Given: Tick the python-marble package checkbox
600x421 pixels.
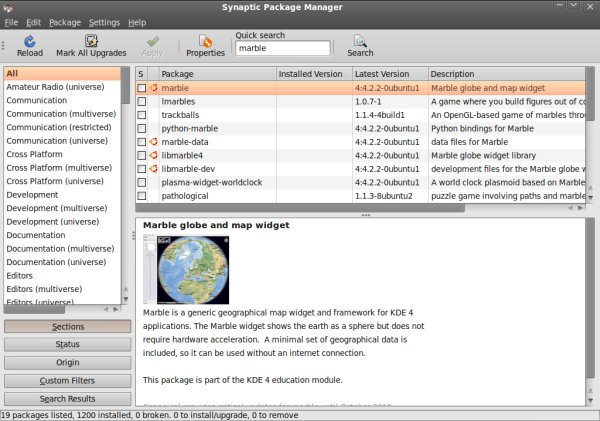Looking at the screenshot, I should pos(141,128).
